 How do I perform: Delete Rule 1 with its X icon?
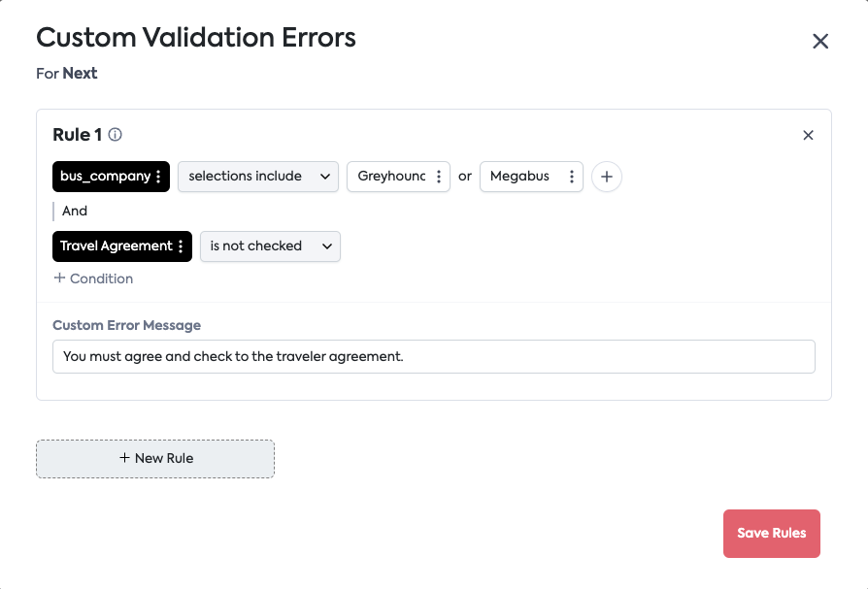(x=808, y=135)
